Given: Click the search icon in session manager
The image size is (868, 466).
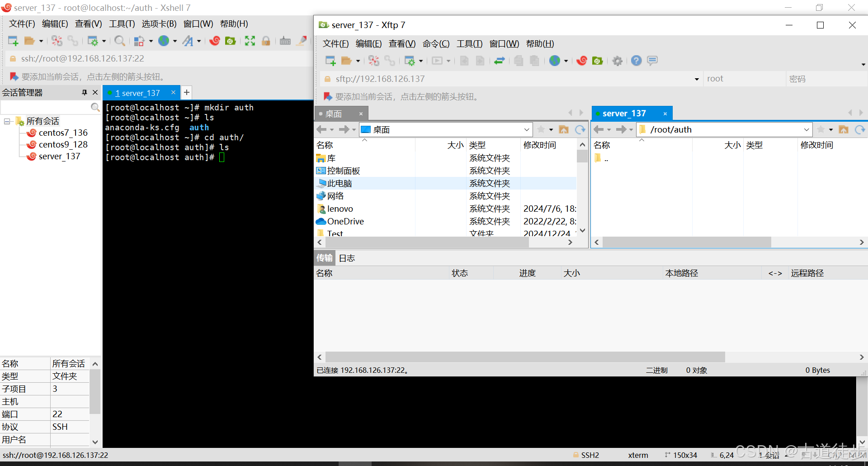Looking at the screenshot, I should tap(95, 107).
